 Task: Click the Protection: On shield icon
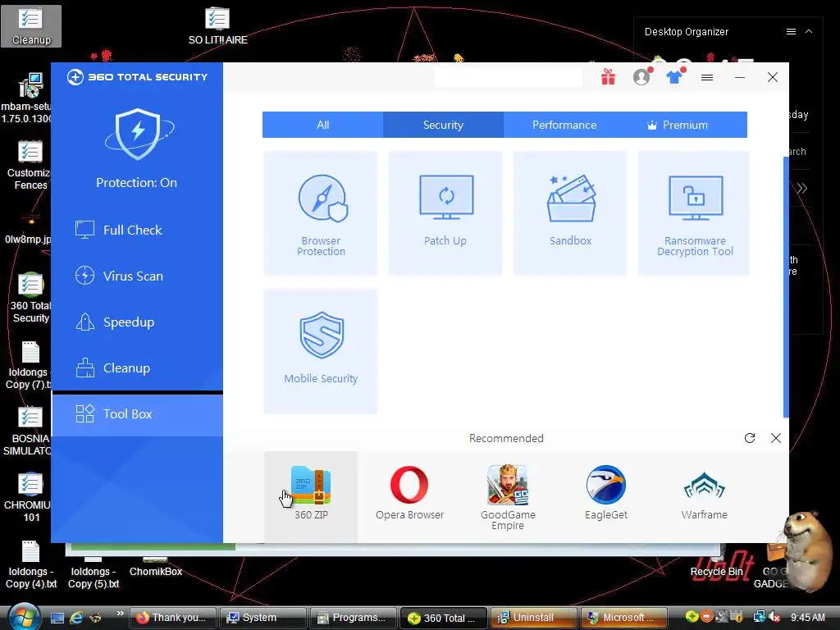click(x=138, y=134)
